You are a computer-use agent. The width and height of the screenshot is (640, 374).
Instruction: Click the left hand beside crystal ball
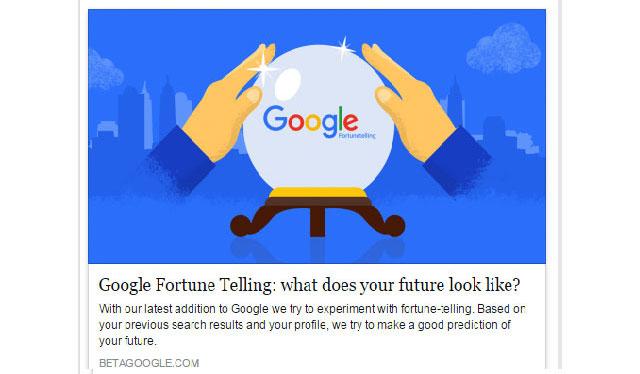[229, 103]
